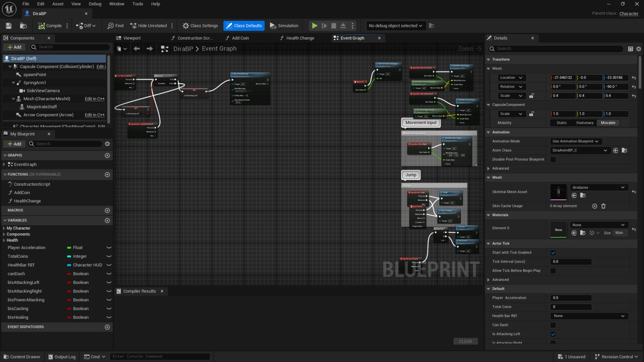This screenshot has height=362, width=644.
Task: Open play options three-dot menu
Action: [x=353, y=26]
